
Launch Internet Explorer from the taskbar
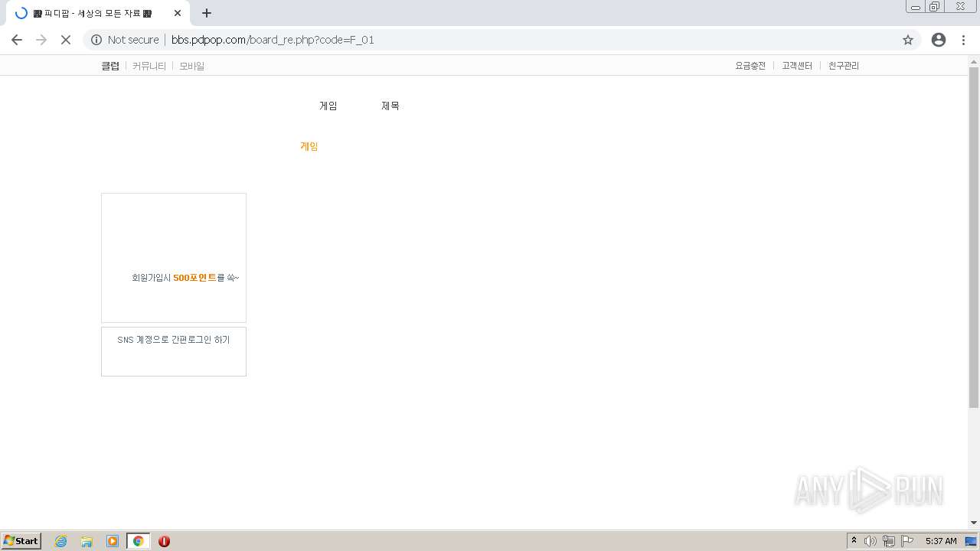[x=61, y=541]
